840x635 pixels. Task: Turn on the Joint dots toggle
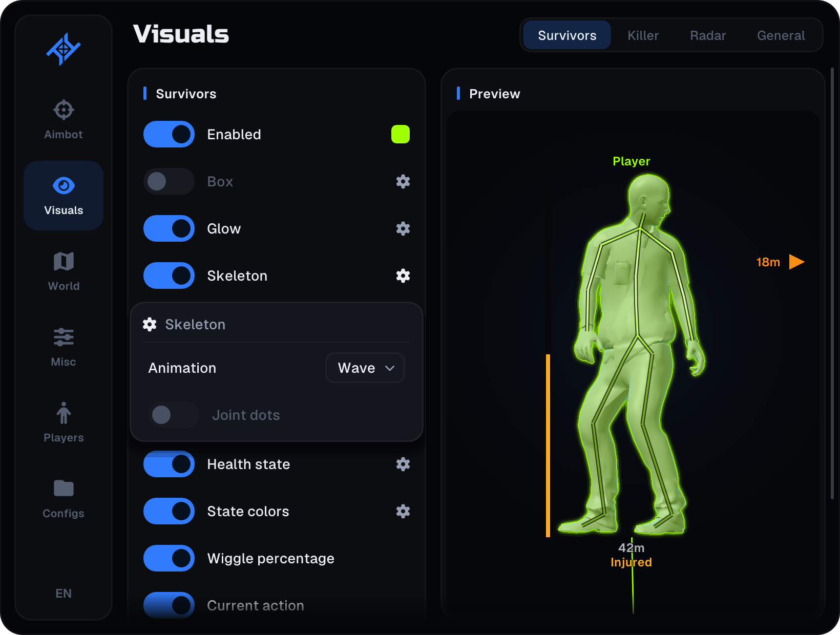[174, 415]
